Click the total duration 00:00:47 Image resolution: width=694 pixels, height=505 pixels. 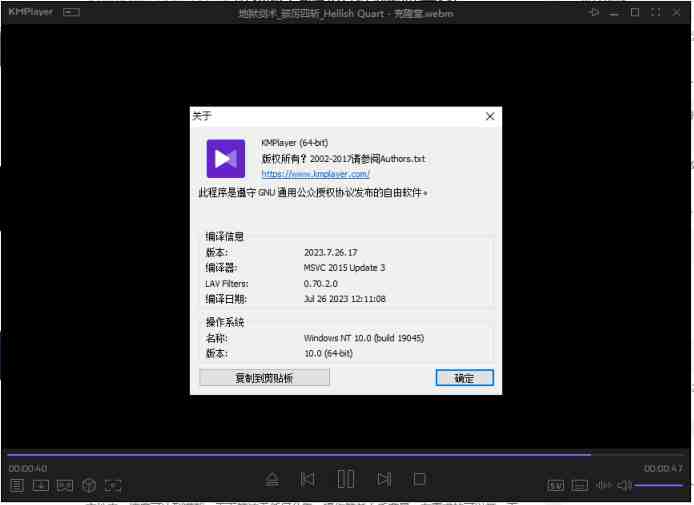(x=663, y=468)
